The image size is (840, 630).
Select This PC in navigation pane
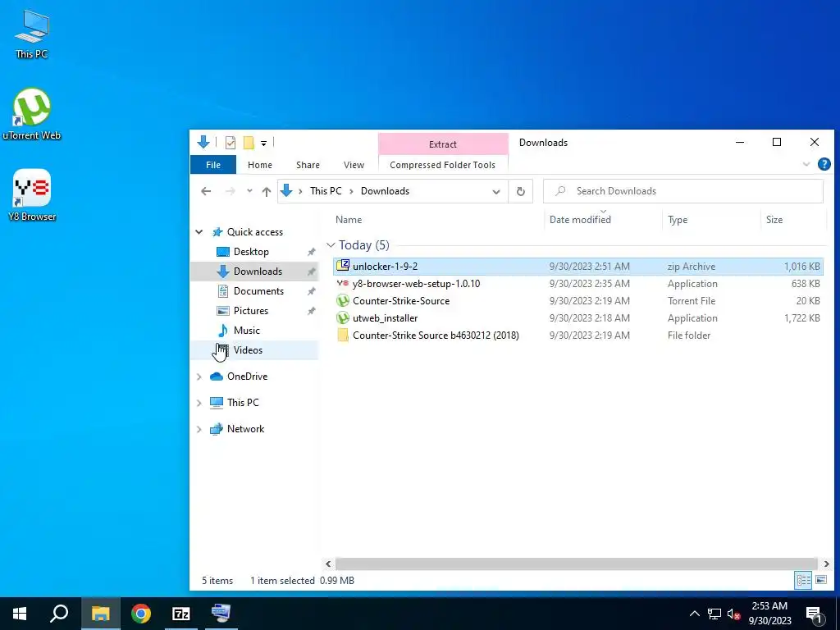click(x=242, y=403)
